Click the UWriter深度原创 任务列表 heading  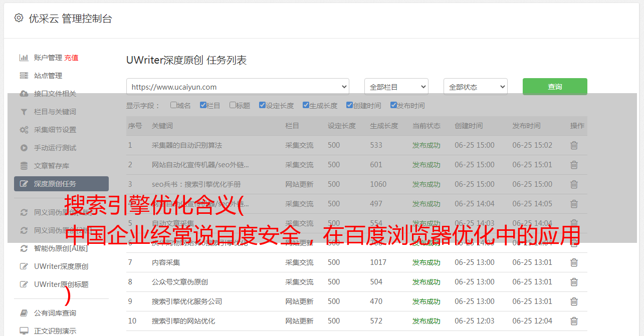tap(186, 60)
